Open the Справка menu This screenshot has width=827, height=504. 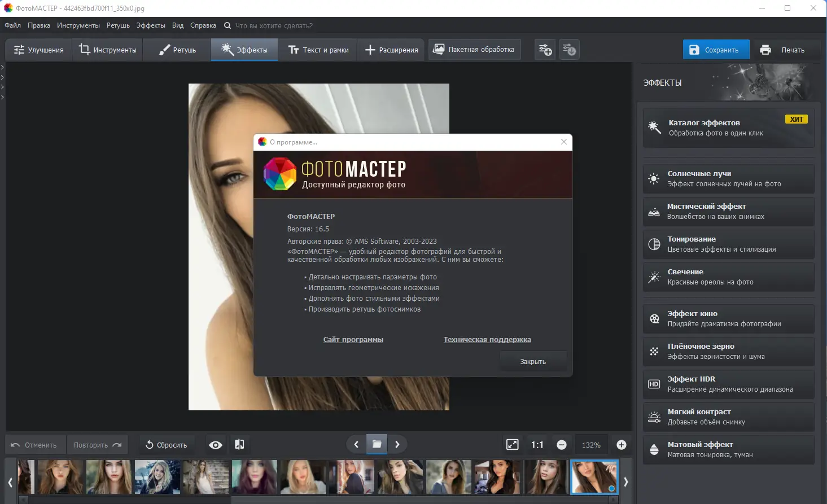pos(203,25)
